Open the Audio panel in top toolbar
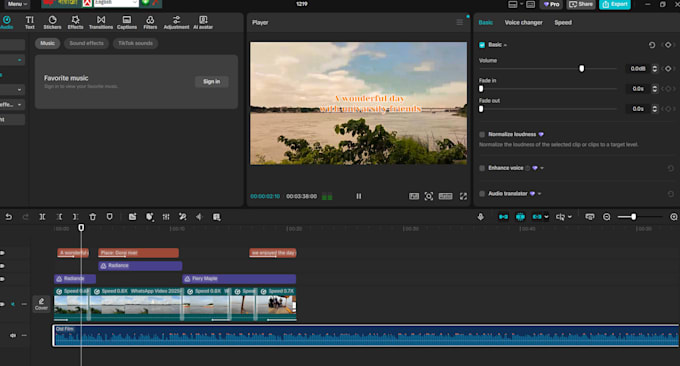This screenshot has width=680, height=366. [7, 23]
